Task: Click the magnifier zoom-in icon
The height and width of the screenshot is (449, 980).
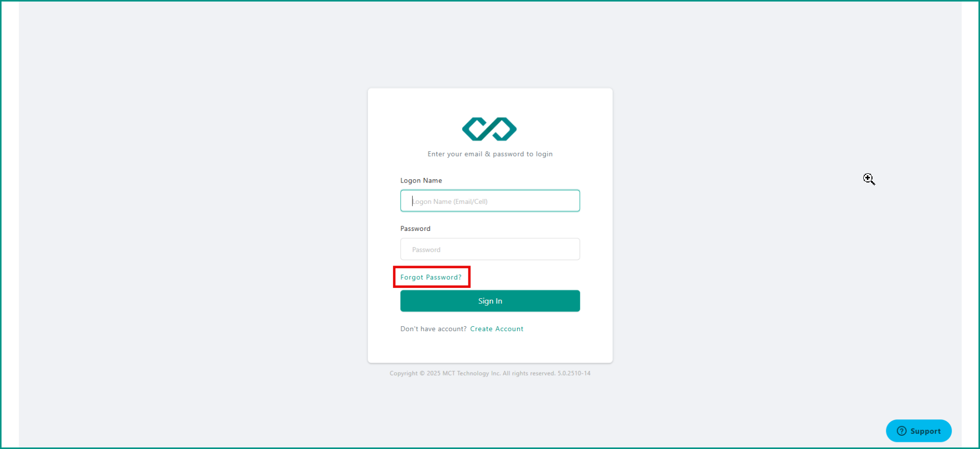Action: (x=869, y=179)
